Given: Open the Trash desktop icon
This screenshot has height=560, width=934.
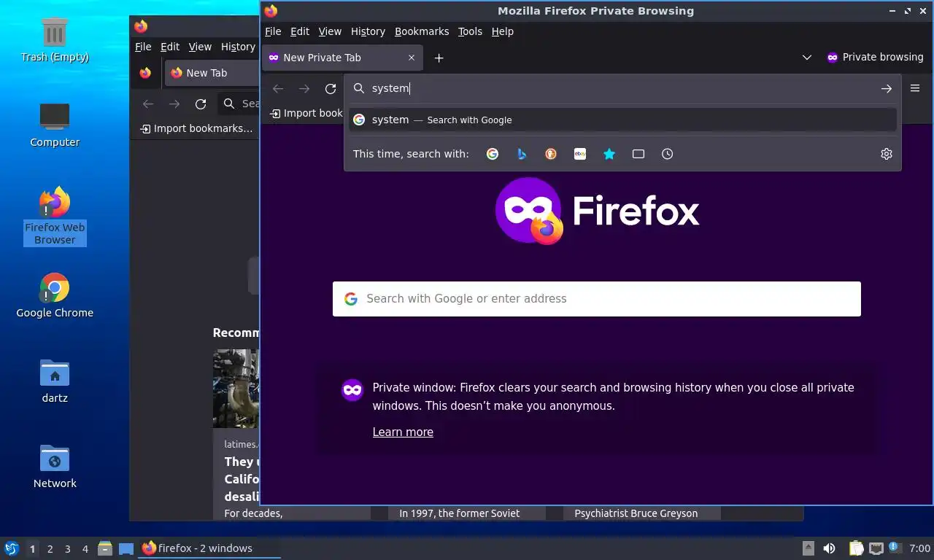Looking at the screenshot, I should [x=55, y=40].
